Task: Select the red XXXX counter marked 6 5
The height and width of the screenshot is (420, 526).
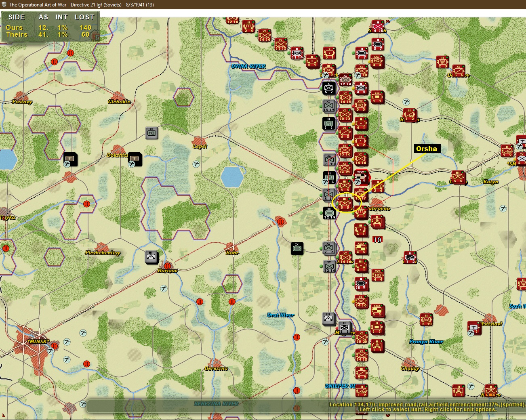Action: (361, 248)
